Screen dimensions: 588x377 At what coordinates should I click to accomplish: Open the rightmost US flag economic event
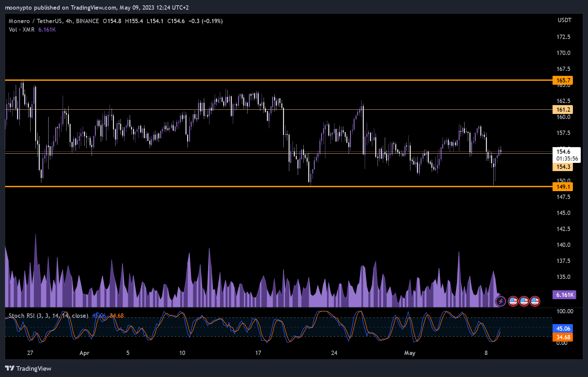pos(535,301)
